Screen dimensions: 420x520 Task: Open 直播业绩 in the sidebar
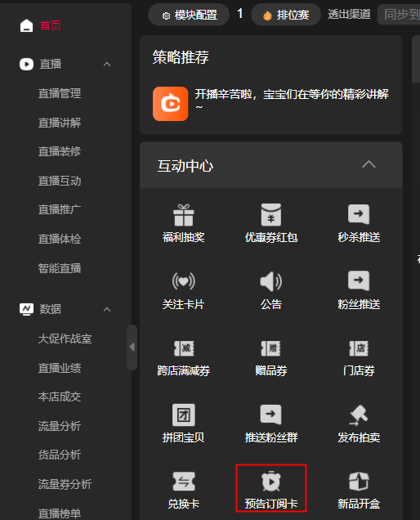[x=60, y=368]
